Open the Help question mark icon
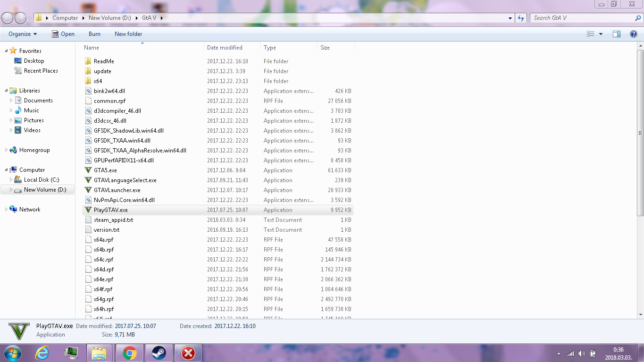Viewport: 644px width, 362px height. pos(634,34)
